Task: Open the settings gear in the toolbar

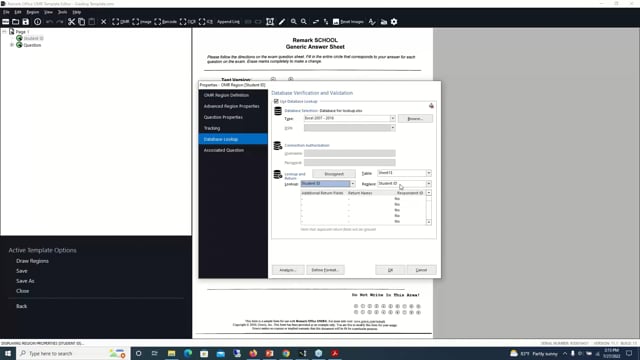Action: 394,22
